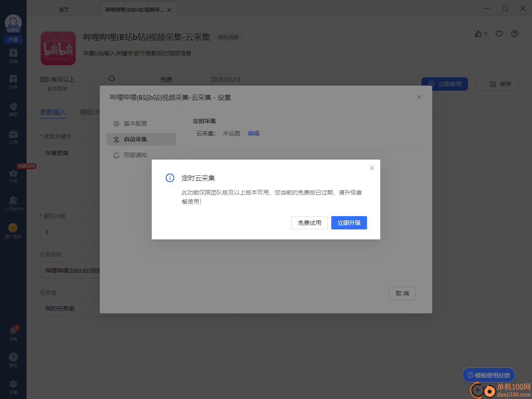
Task: Open 八爪鱼RPA in left sidebar
Action: pyautogui.click(x=13, y=204)
